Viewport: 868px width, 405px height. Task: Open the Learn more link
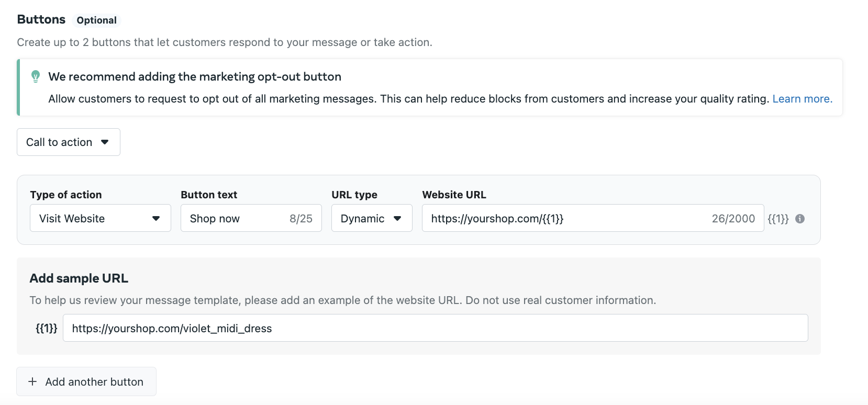802,99
